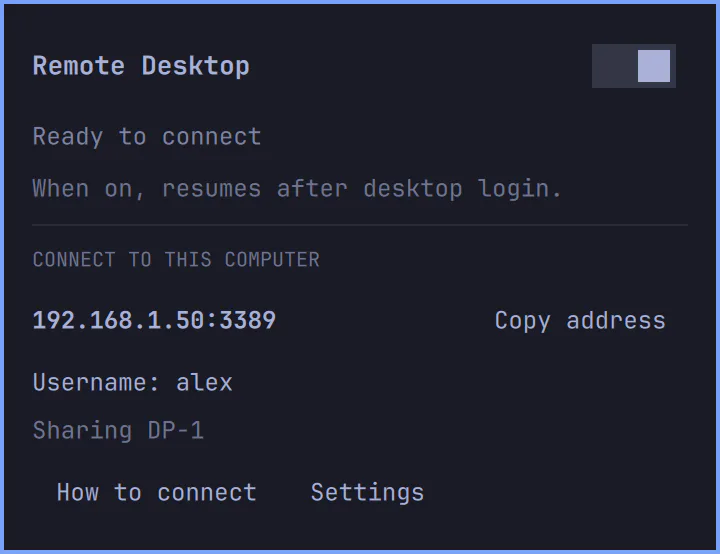Viewport: 720px width, 554px height.
Task: Click the word alex in username
Action: point(204,382)
